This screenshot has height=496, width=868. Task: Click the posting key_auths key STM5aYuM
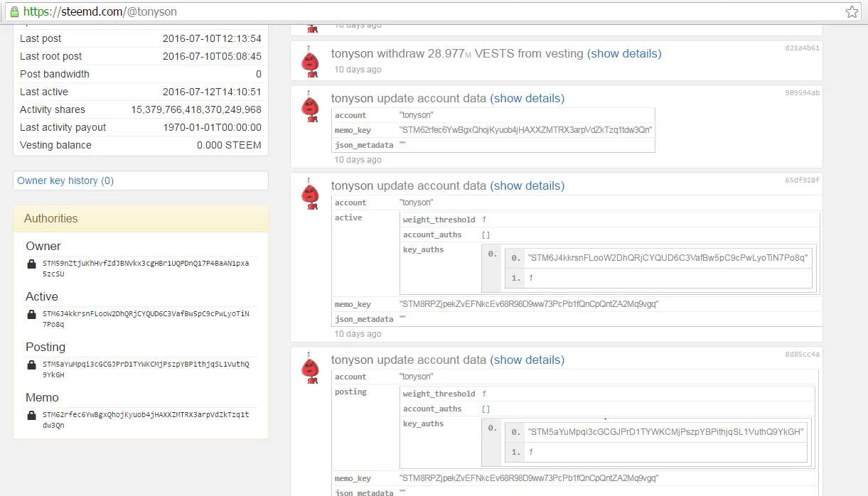[665, 432]
